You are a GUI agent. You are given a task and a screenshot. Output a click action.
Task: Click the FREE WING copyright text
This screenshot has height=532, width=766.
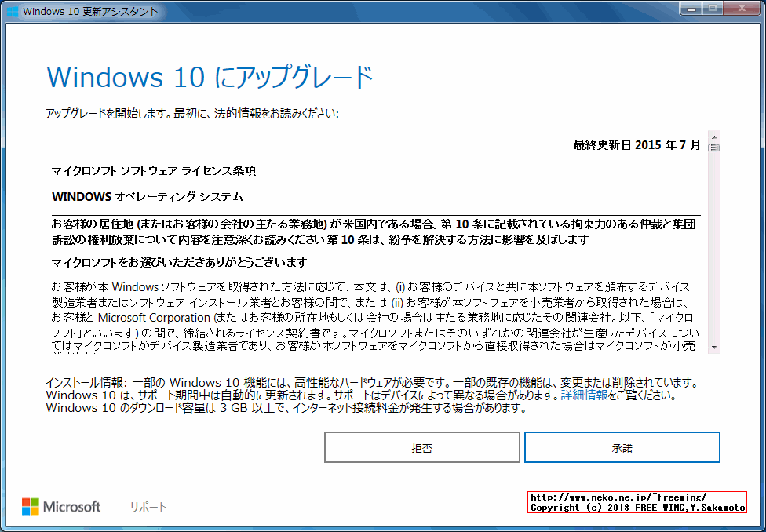click(620, 507)
